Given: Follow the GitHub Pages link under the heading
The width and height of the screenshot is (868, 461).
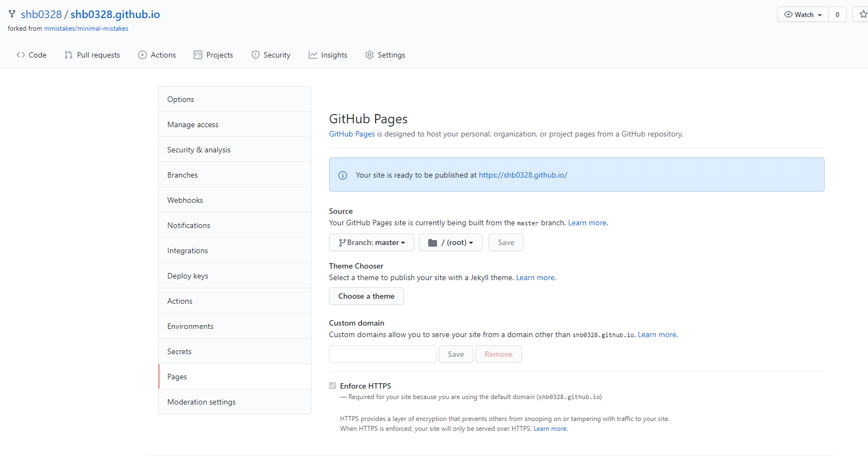Looking at the screenshot, I should coord(352,134).
